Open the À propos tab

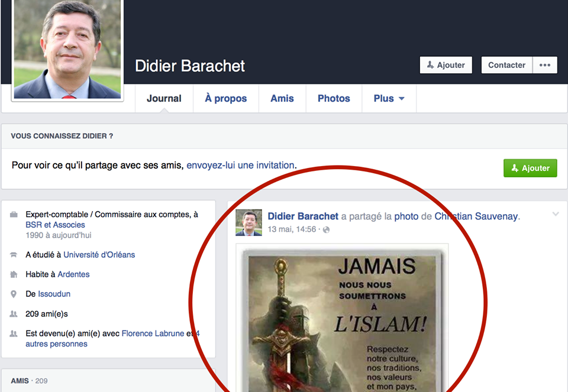pyautogui.click(x=225, y=99)
